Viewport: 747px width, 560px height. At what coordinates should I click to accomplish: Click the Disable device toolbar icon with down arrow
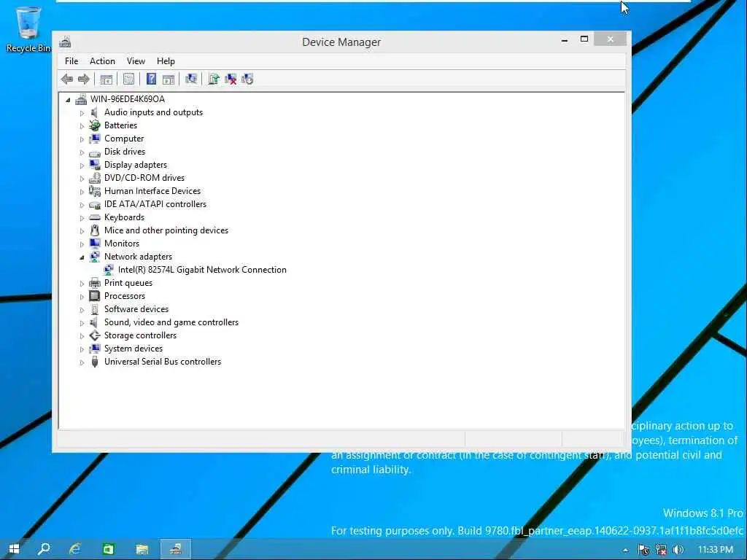pyautogui.click(x=247, y=79)
